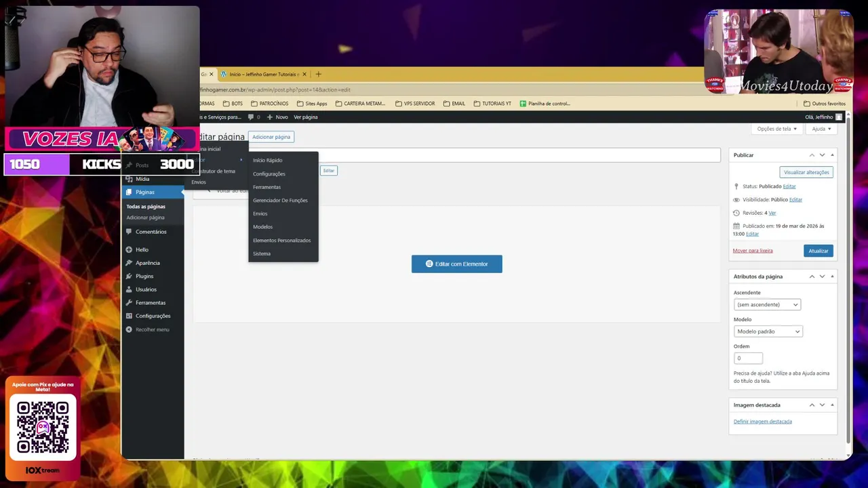This screenshot has height=488, width=868.
Task: Move Atributos da página box up
Action: pyautogui.click(x=812, y=277)
